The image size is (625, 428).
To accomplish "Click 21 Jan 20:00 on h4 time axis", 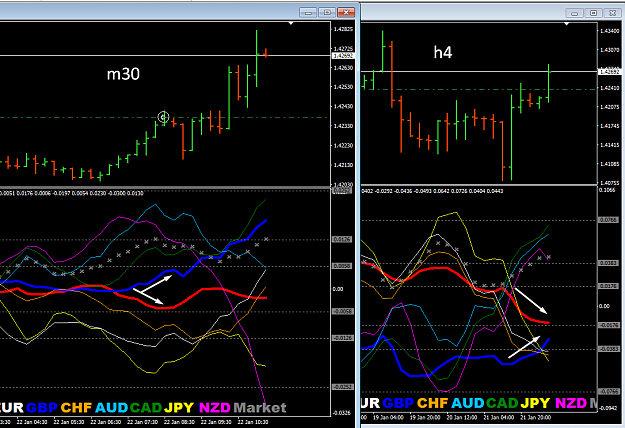I will click(x=535, y=417).
